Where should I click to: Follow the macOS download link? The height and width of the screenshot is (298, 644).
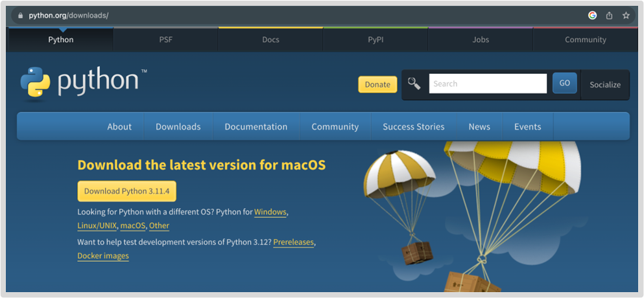tap(133, 225)
